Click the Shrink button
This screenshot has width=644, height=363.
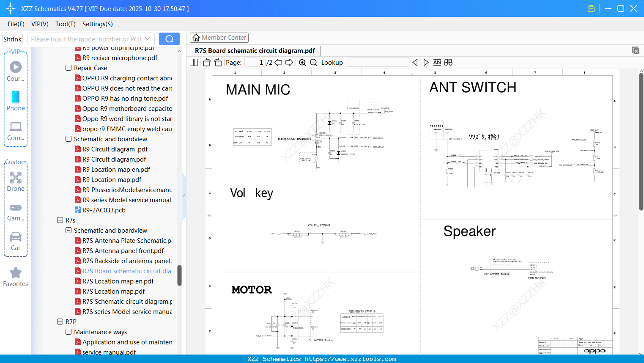click(x=12, y=38)
